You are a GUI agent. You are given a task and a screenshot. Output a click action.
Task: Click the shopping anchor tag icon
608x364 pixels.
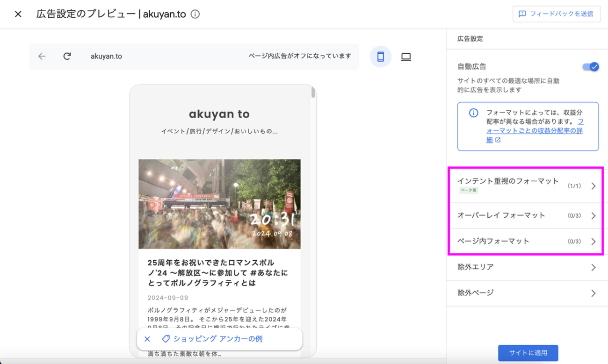165,339
